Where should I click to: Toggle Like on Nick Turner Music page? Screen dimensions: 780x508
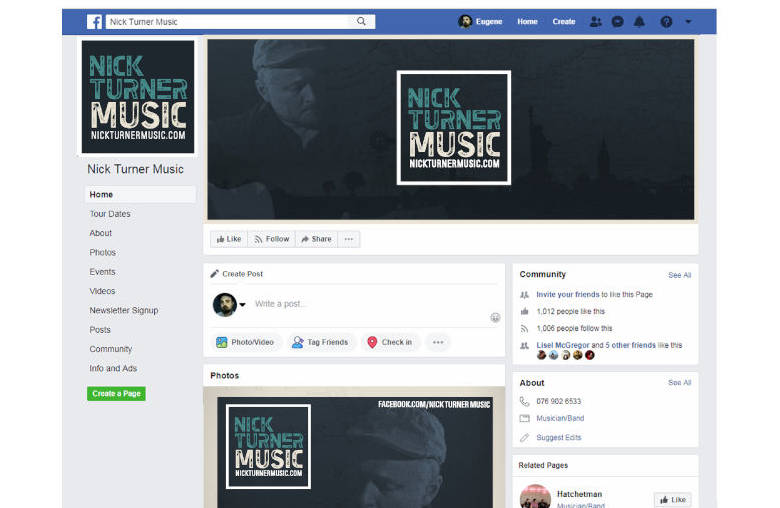[229, 239]
